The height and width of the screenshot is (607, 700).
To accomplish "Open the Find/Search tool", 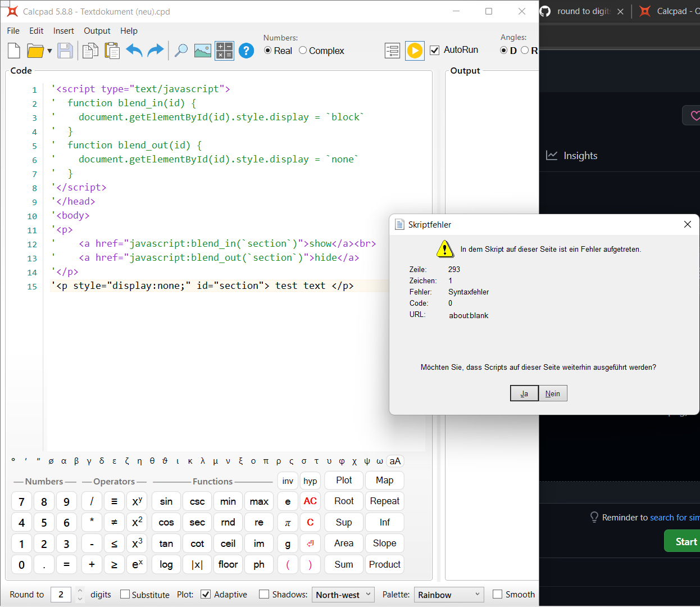I will coord(181,51).
